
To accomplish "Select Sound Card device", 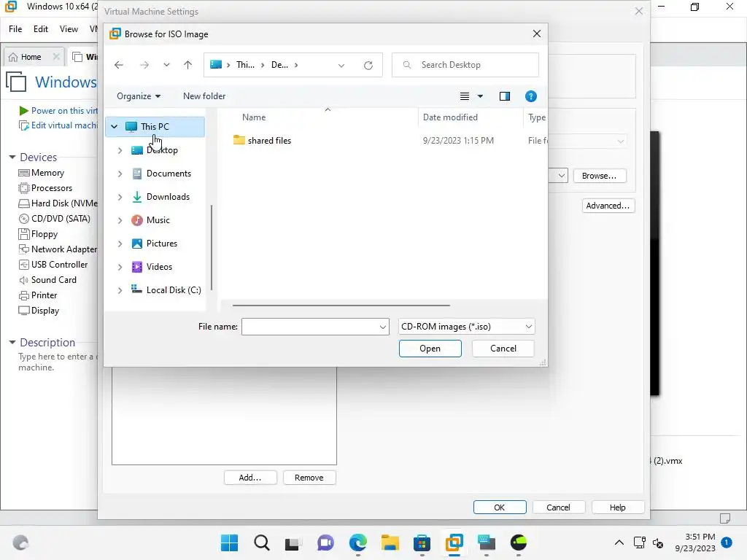I will coord(47,279).
